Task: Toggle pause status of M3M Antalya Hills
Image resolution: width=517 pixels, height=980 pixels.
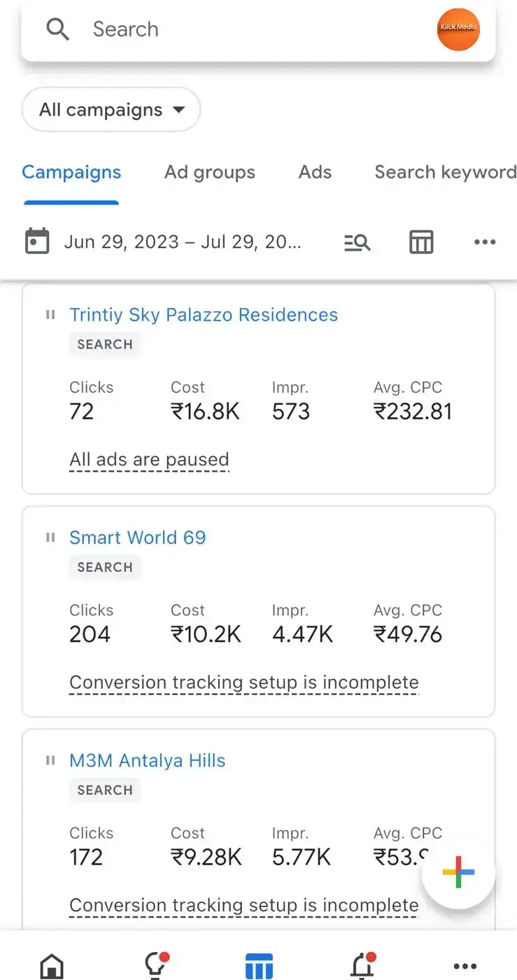Action: click(x=50, y=760)
